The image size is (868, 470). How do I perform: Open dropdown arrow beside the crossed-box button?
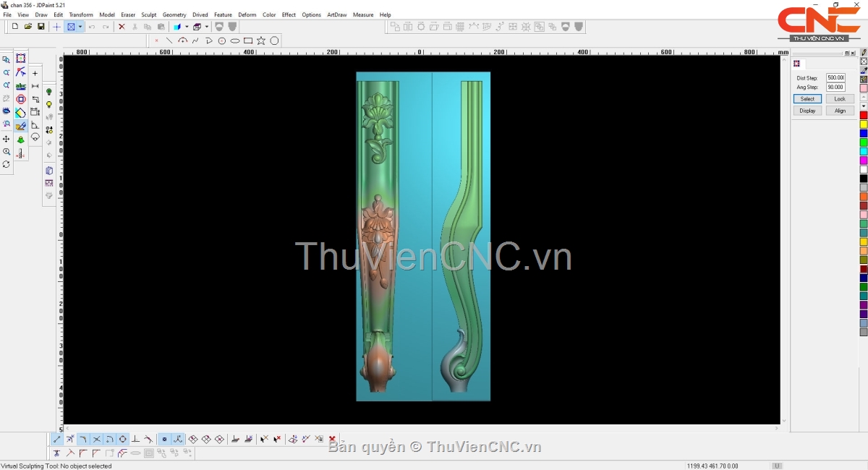(x=80, y=27)
